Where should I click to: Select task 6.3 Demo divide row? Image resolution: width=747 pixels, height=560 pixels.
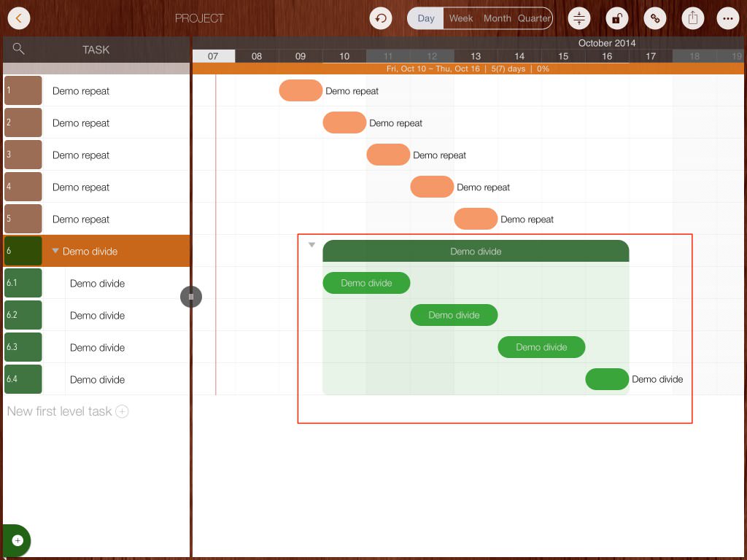tap(97, 348)
